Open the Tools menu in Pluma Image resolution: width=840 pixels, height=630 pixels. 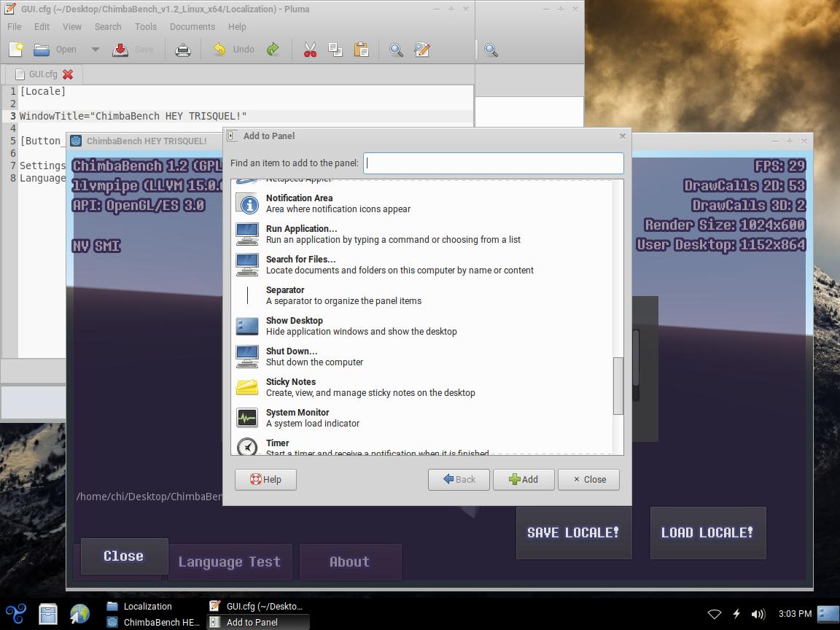point(146,27)
